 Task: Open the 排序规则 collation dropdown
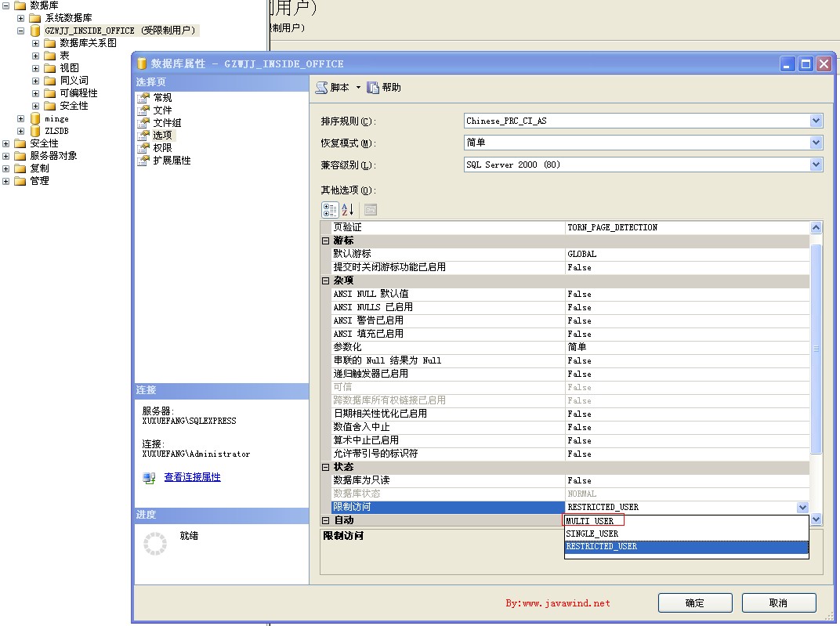[x=816, y=121]
